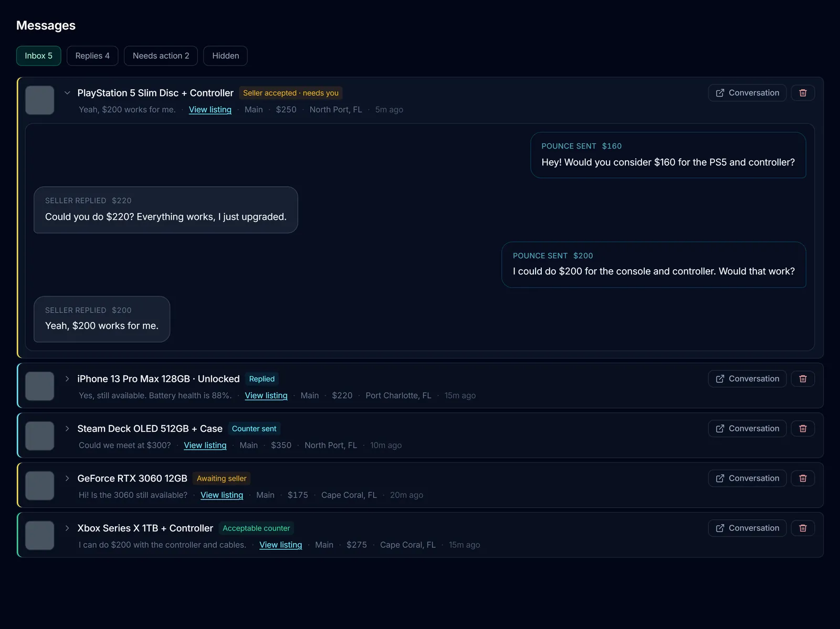Click the Steam Deck OLED thumbnail

(40, 436)
